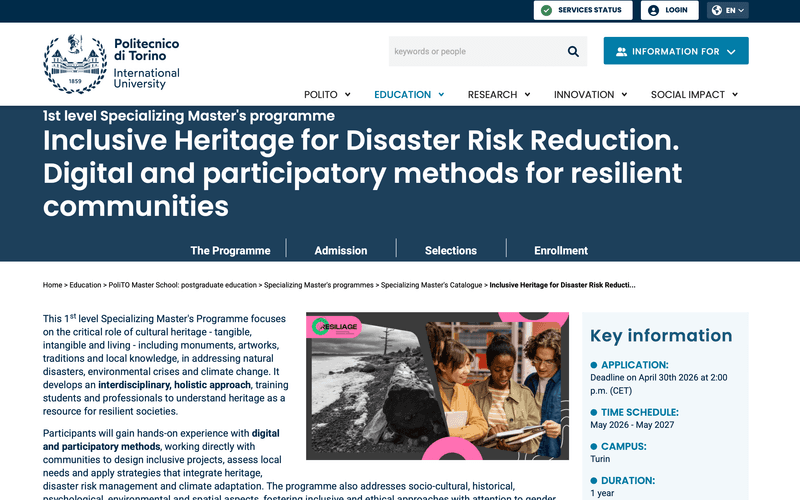Go to Specializing Master's Catalogue breadcrumb
The height and width of the screenshot is (500, 800).
coord(432,285)
